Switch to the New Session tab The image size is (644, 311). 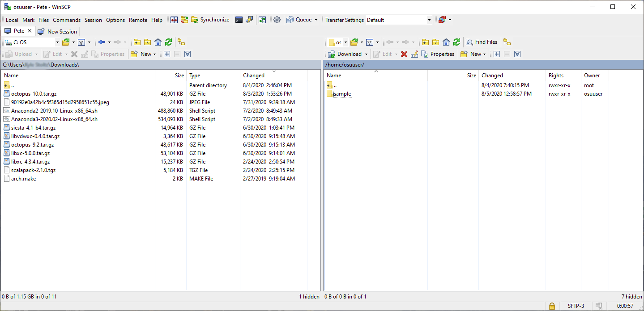(58, 31)
